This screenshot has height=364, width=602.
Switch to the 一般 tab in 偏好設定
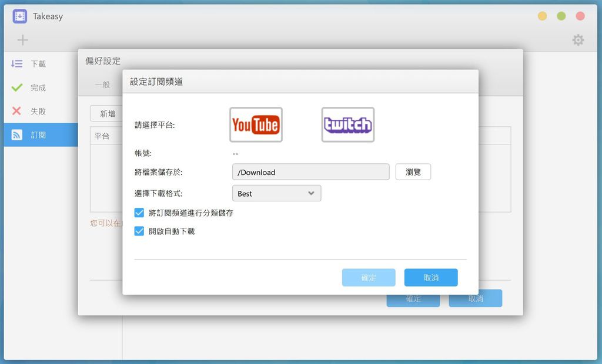pyautogui.click(x=102, y=85)
